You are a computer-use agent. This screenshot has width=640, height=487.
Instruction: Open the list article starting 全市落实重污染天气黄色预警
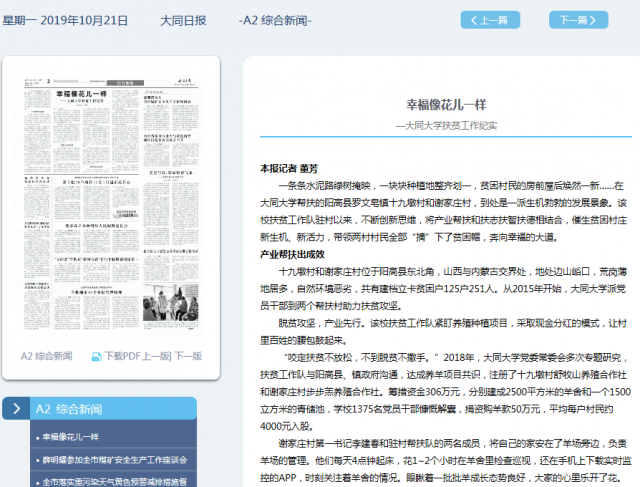click(x=113, y=481)
